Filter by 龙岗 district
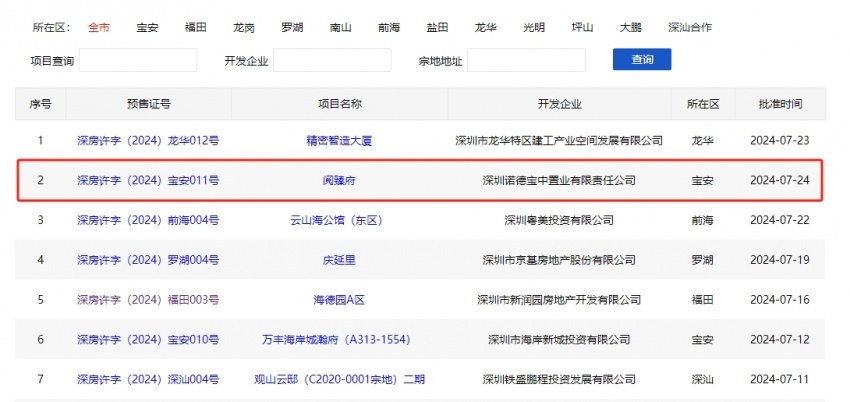The width and height of the screenshot is (850, 402). [x=244, y=27]
